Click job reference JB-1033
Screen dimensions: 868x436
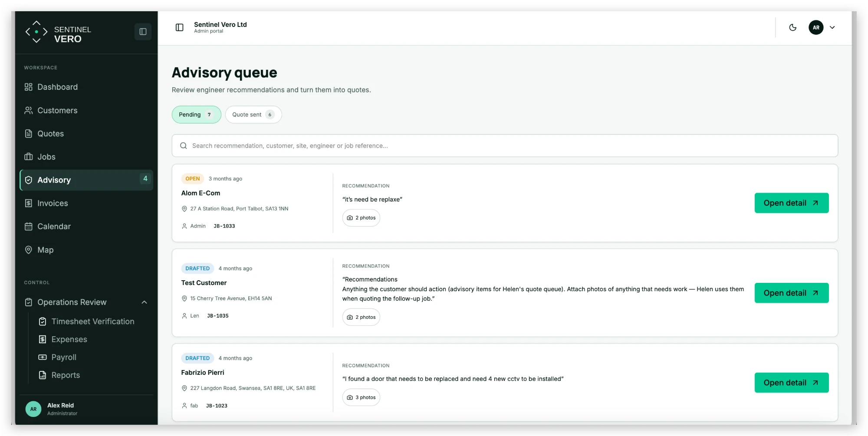(224, 226)
